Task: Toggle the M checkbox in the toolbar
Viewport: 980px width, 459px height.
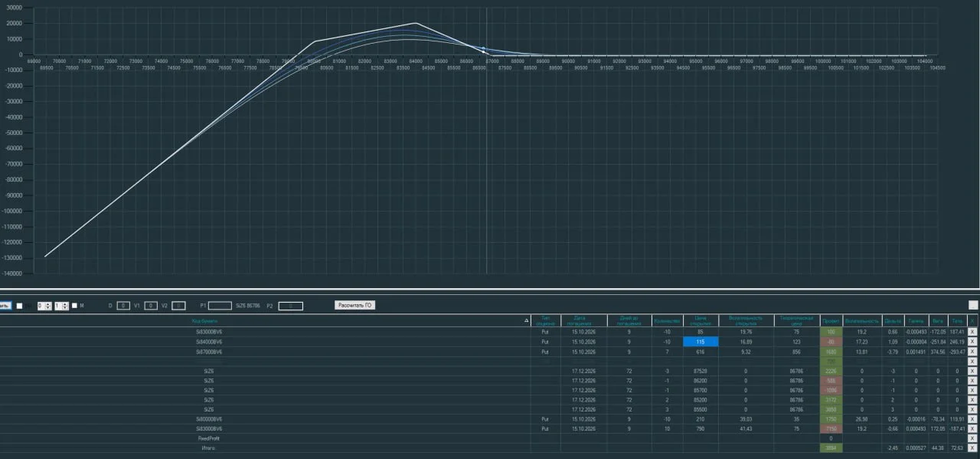Action: 74,306
